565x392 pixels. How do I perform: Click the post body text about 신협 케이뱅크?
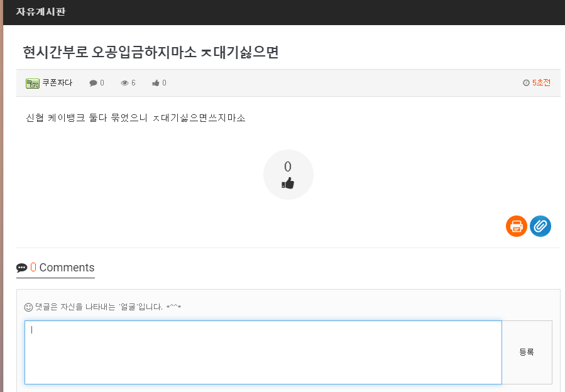tap(136, 118)
